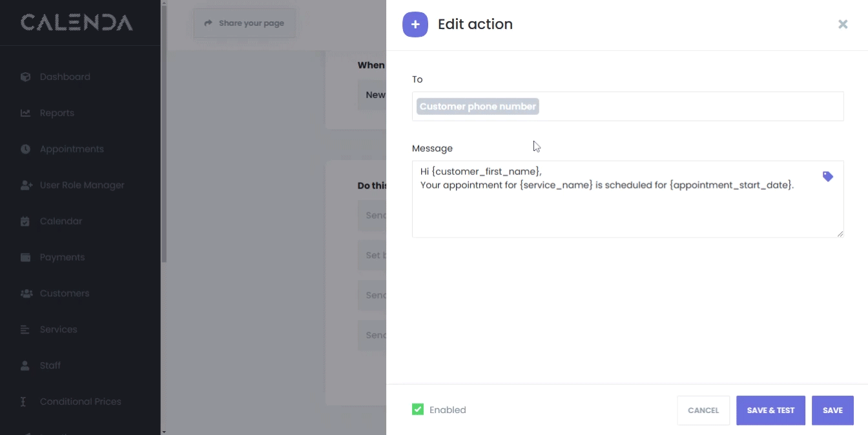This screenshot has width=868, height=435.
Task: Click the Appointments clock icon
Action: 25,149
